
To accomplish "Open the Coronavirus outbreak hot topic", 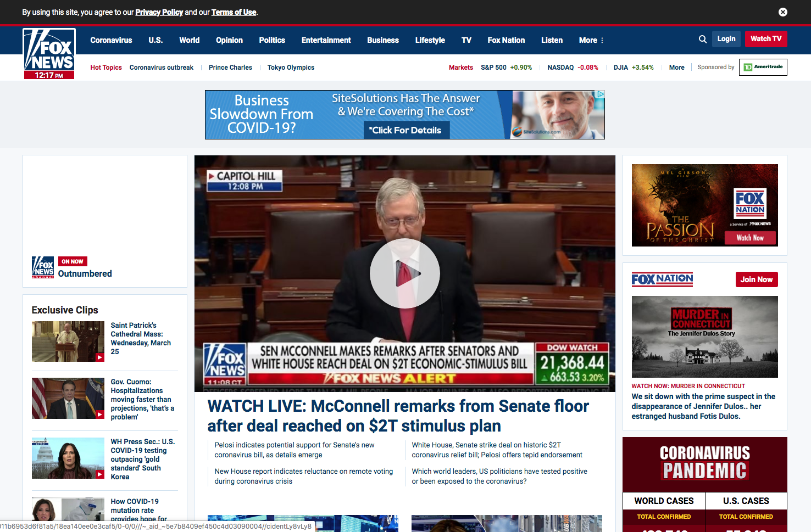I will point(161,67).
